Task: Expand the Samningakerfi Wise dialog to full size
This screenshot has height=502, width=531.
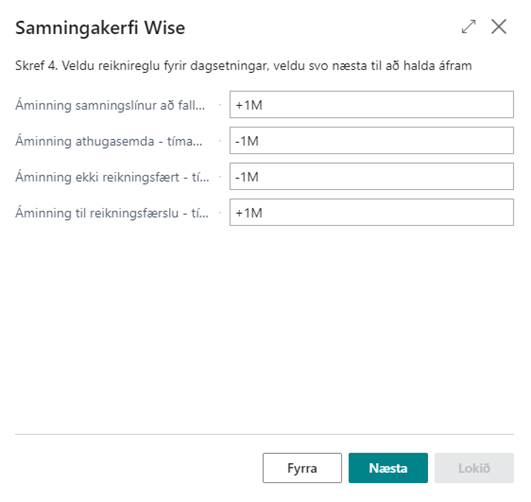Action: click(469, 27)
